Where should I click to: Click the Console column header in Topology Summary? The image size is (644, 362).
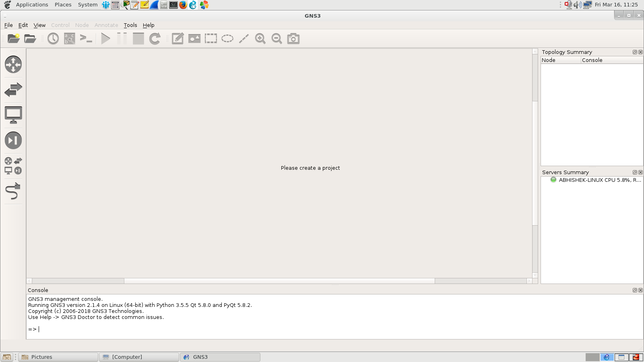tap(612, 60)
